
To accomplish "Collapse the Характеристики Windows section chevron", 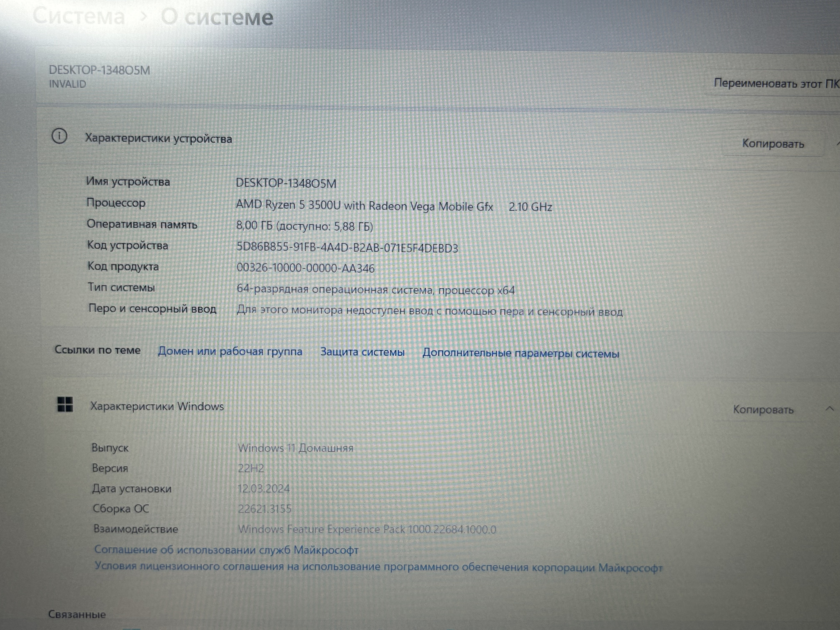I will click(829, 409).
